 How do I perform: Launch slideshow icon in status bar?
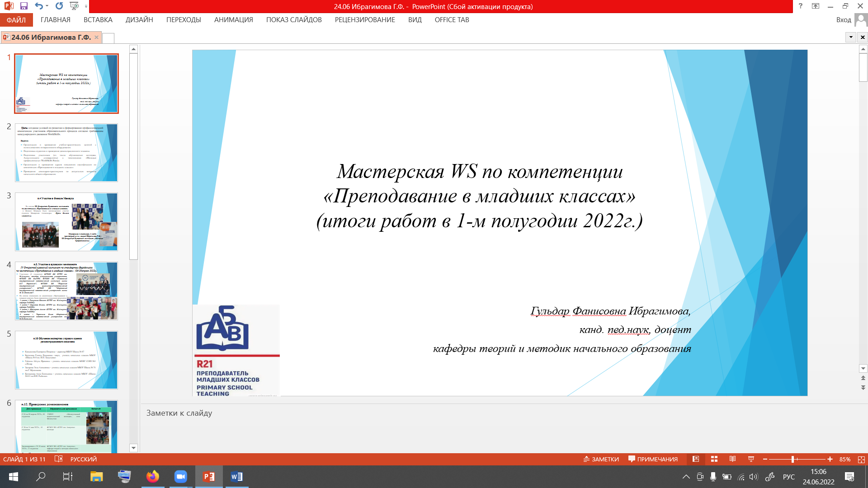[x=751, y=459]
